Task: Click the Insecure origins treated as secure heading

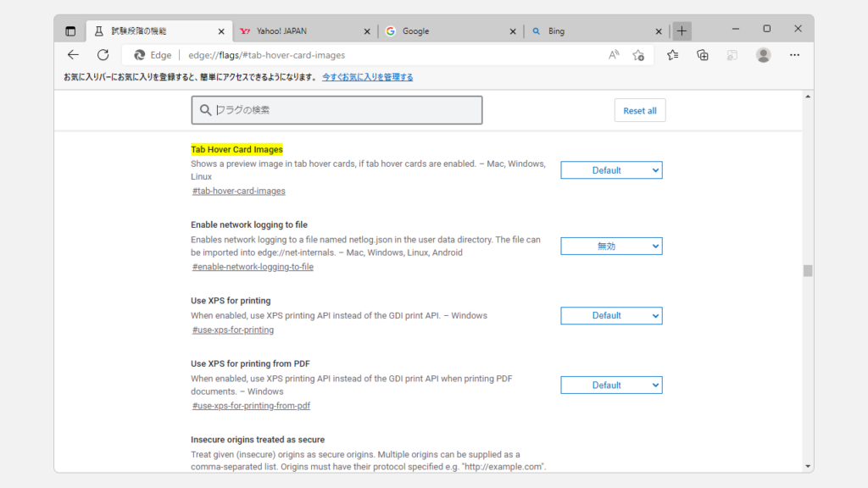Action: click(258, 440)
